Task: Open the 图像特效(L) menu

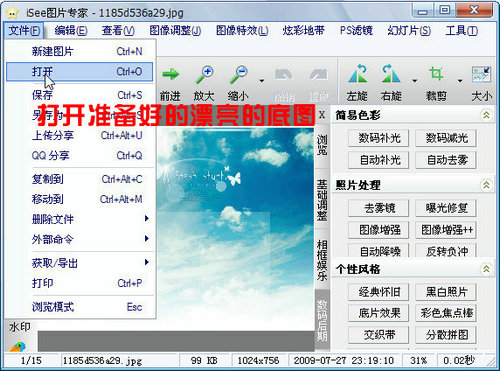Action: click(242, 31)
